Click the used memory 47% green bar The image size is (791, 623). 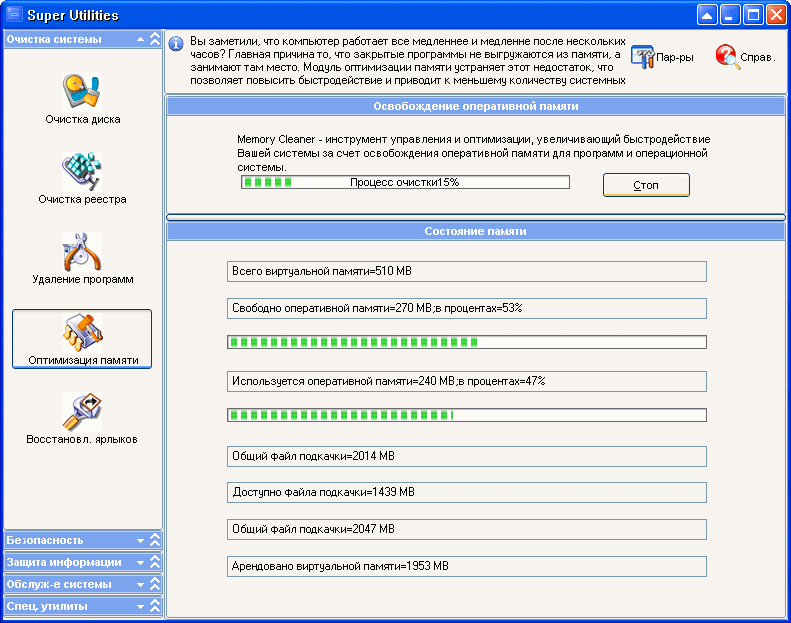point(467,415)
